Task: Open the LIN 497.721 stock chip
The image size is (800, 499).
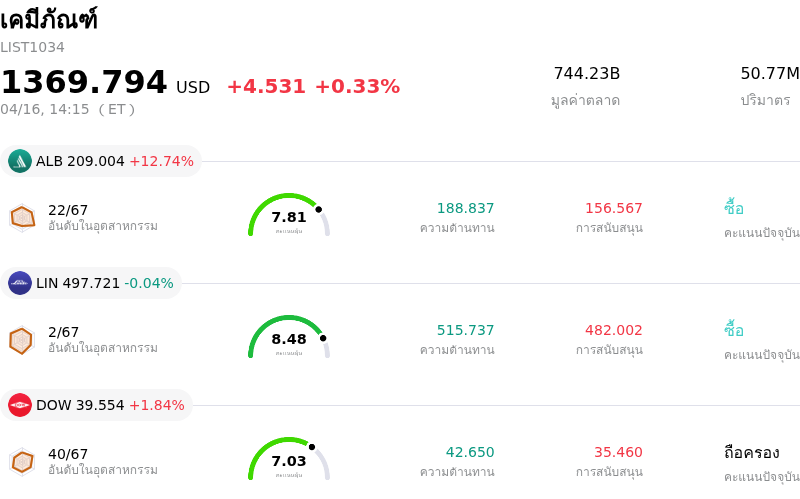Action: pyautogui.click(x=104, y=283)
